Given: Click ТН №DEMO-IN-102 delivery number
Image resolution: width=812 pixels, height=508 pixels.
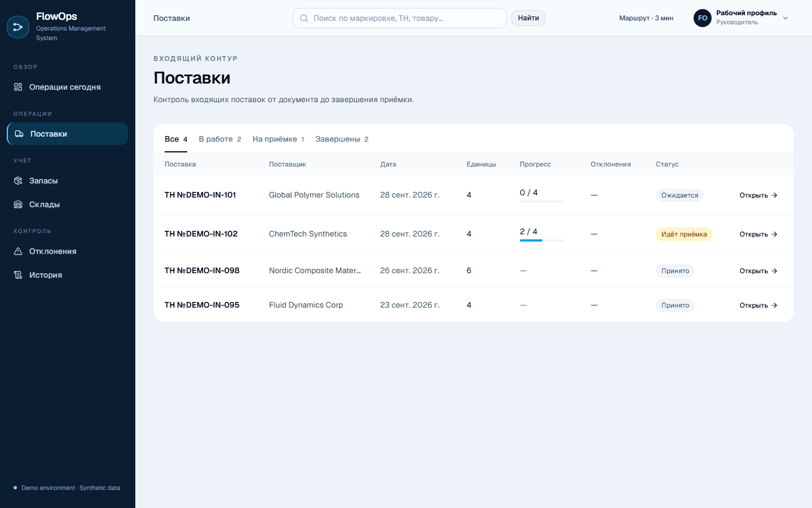Looking at the screenshot, I should tap(201, 234).
